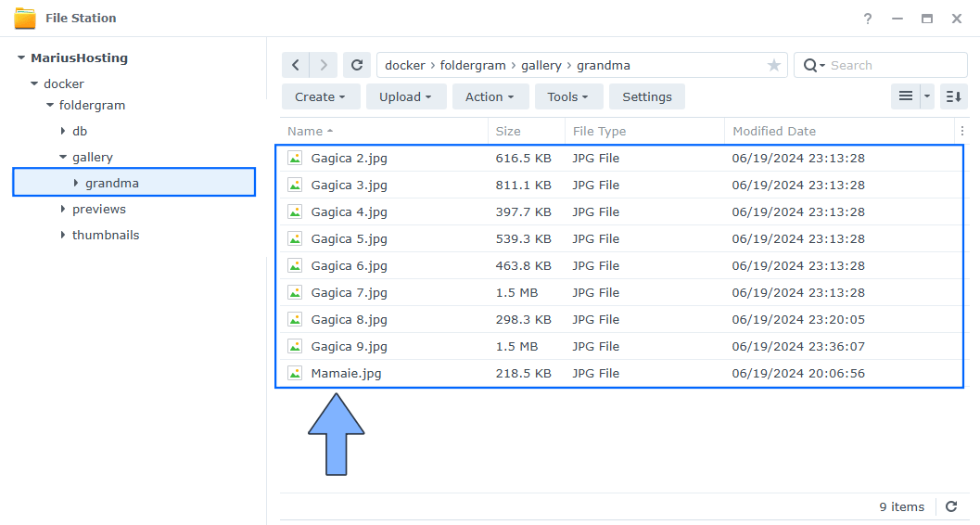
Task: Switch to list view icon
Action: [x=906, y=96]
